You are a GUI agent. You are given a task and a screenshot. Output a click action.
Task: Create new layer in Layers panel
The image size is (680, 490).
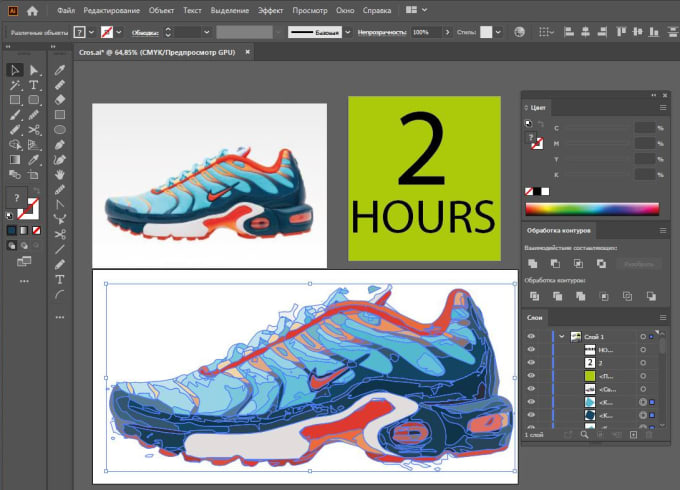pos(633,434)
